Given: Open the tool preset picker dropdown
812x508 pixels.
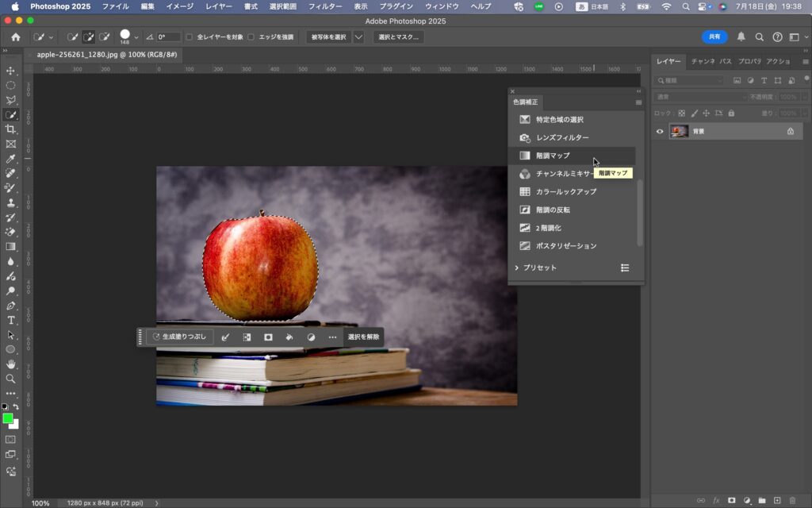Looking at the screenshot, I should (x=51, y=37).
